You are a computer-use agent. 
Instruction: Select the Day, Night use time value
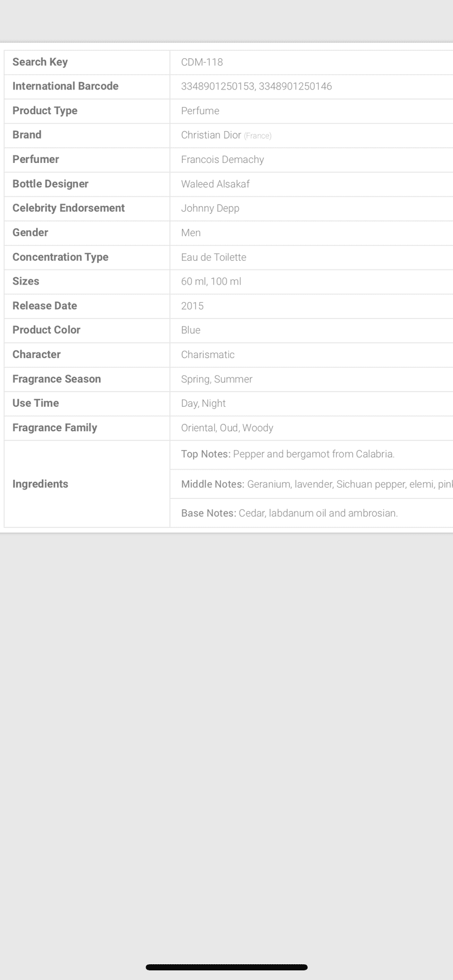(203, 403)
